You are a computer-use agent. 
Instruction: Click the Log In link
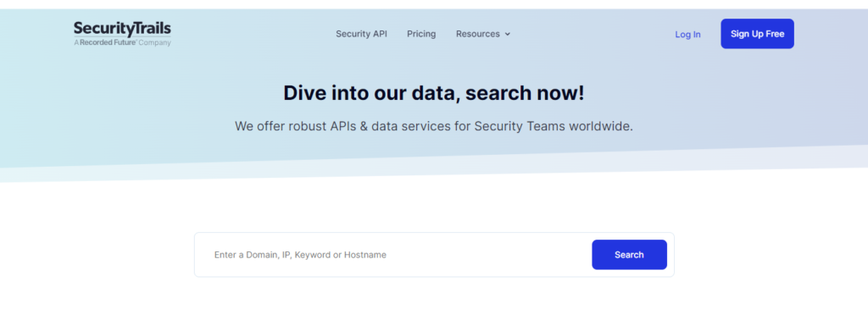tap(687, 34)
